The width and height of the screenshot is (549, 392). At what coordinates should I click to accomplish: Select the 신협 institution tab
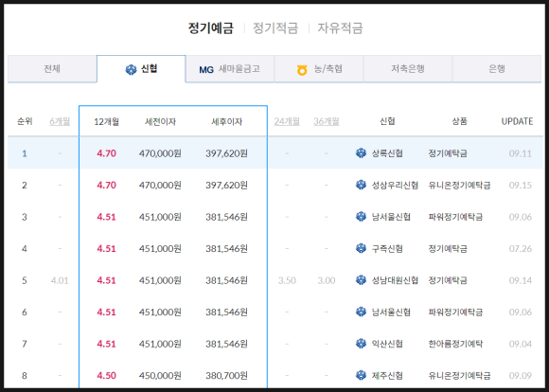[x=141, y=69]
